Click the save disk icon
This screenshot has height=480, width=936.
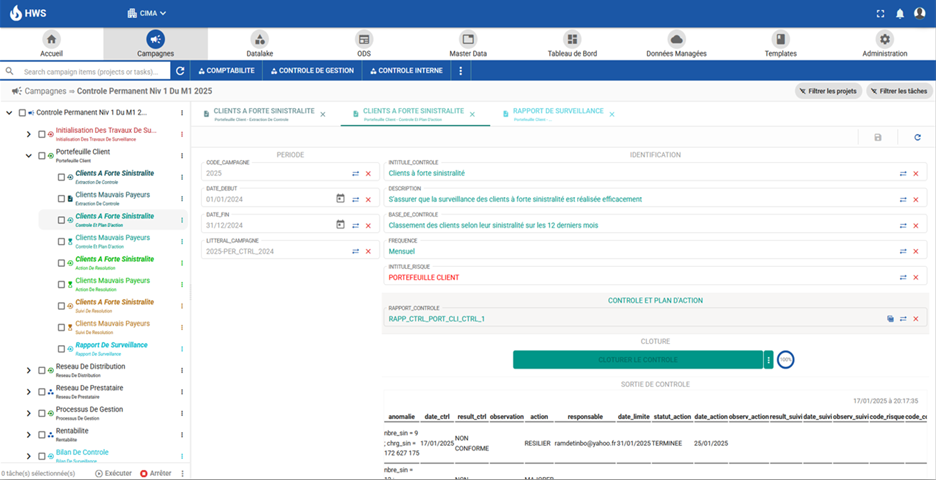(x=878, y=137)
